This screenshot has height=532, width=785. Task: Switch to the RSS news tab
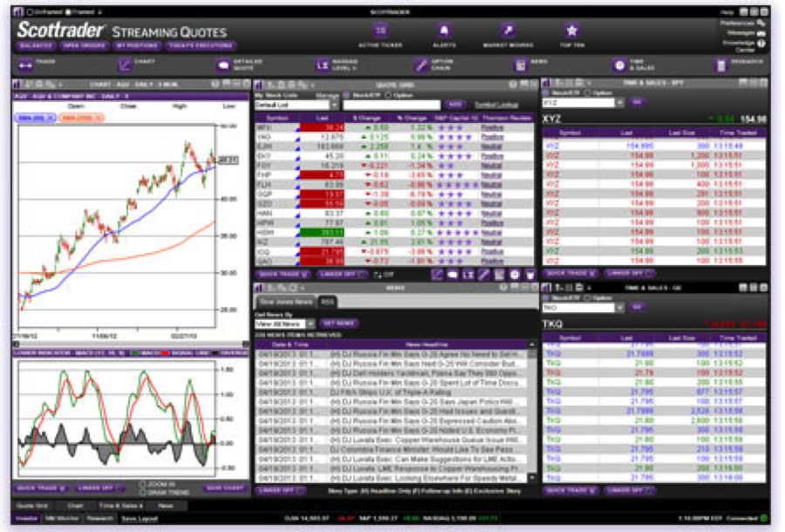click(x=327, y=302)
